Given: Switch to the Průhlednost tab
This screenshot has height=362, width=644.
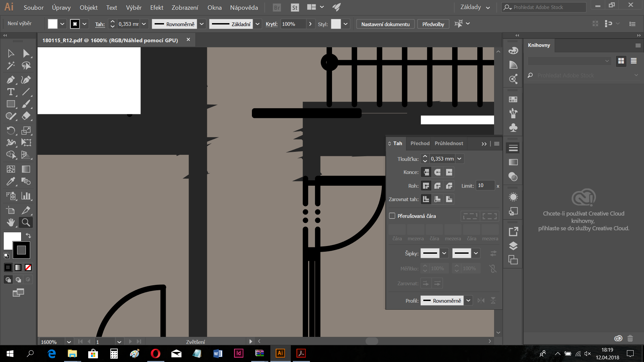Looking at the screenshot, I should click(449, 143).
